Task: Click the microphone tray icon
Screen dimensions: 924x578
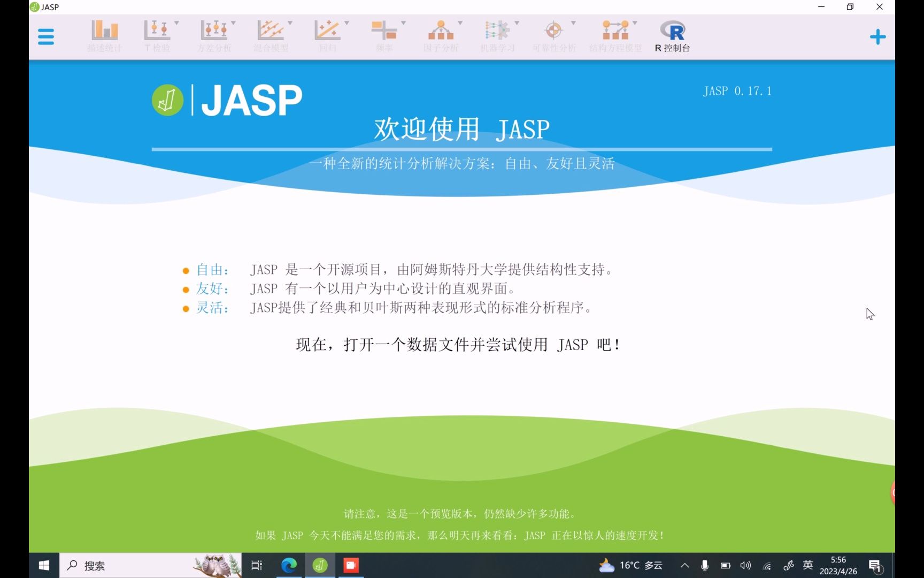Action: 705,565
